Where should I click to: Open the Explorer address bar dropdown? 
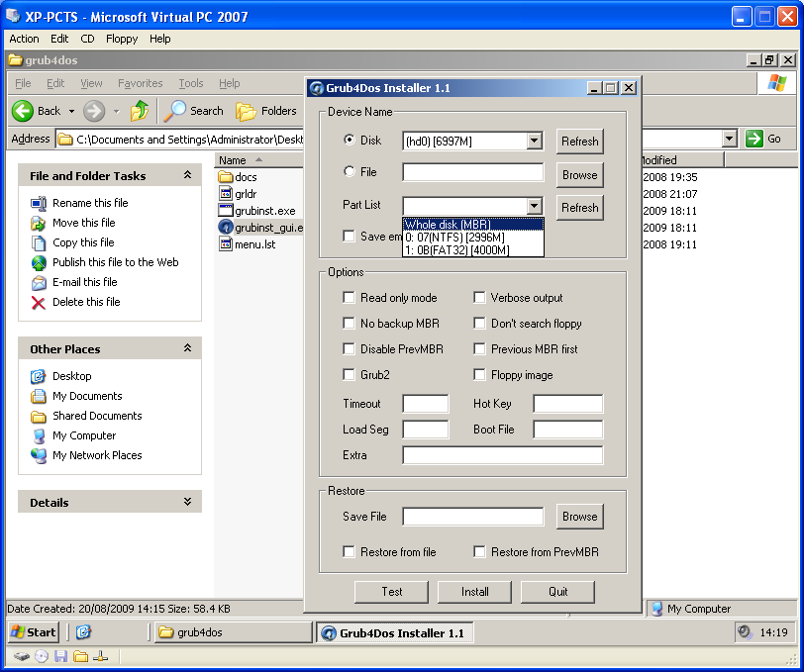pyautogui.click(x=729, y=139)
